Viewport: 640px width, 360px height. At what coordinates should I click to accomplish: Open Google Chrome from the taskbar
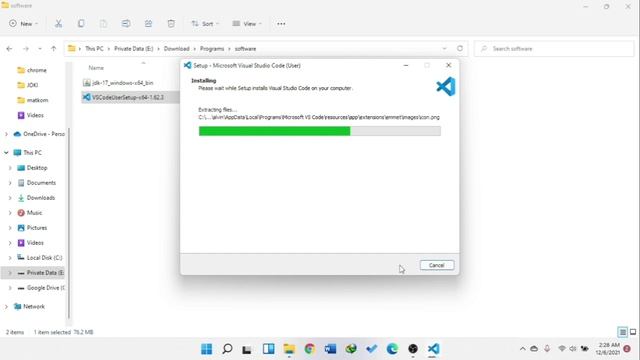tap(310, 349)
